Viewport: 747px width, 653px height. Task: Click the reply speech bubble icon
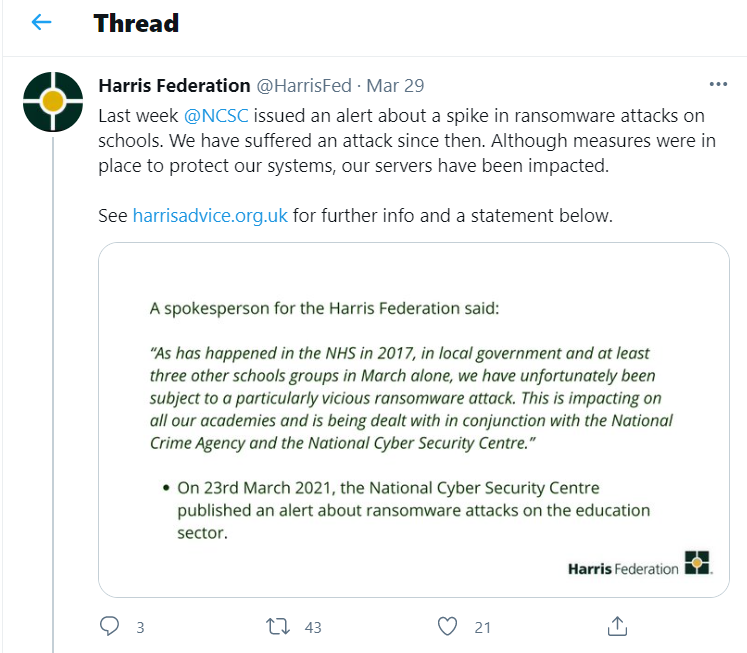[x=110, y=626]
